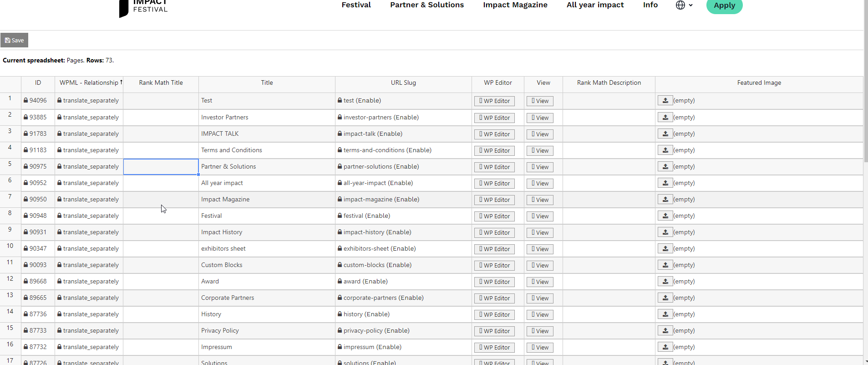Screen dimensions: 868x365
Task: Open the All year impact menu
Action: 595,5
